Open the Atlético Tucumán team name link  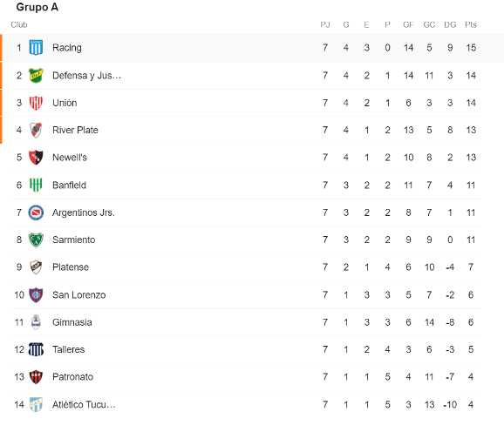point(84,404)
